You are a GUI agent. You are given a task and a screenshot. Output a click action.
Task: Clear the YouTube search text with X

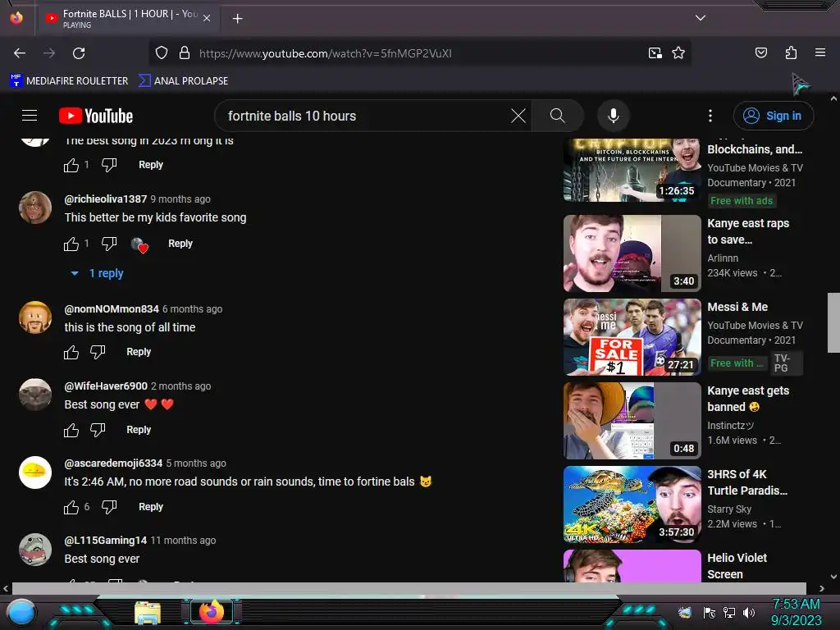point(518,116)
